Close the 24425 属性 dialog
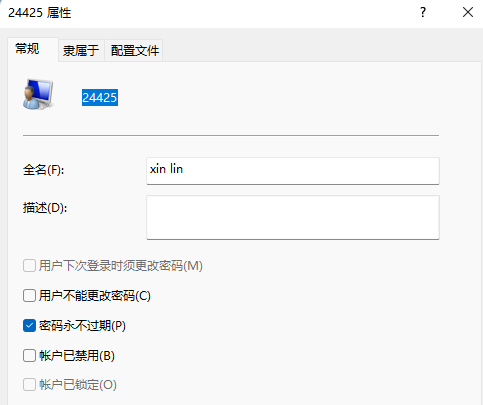 click(468, 13)
